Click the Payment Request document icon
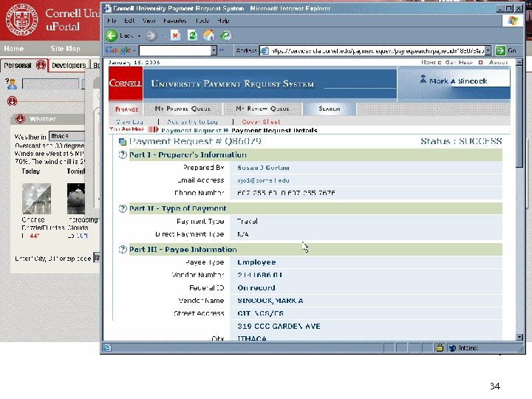Screen dimensions: 532x399 click(123, 141)
